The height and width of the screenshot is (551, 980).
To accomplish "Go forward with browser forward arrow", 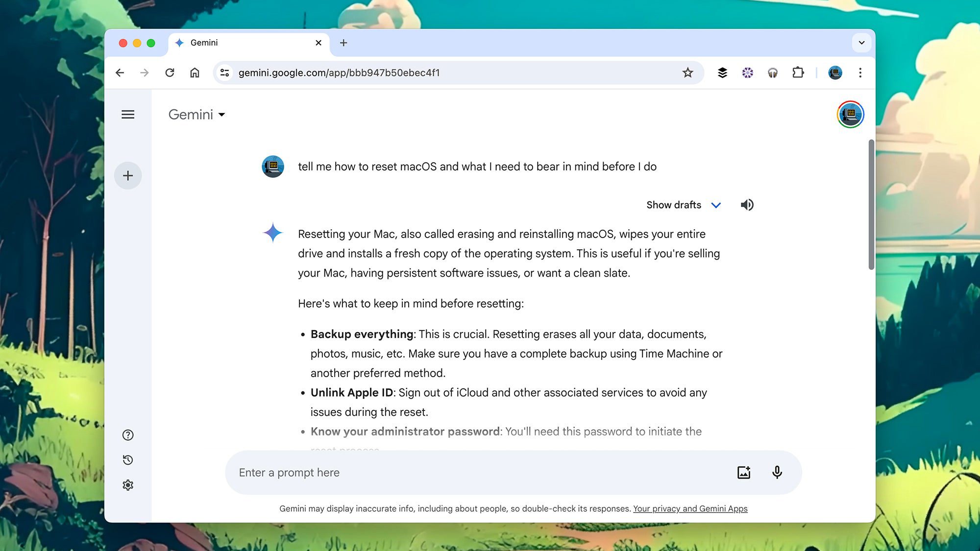I will (x=144, y=72).
